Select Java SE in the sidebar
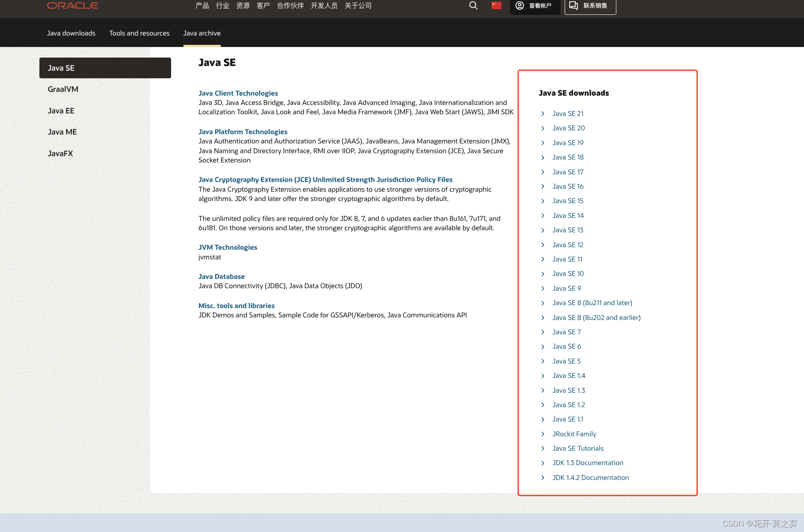This screenshot has width=804, height=532. [105, 68]
